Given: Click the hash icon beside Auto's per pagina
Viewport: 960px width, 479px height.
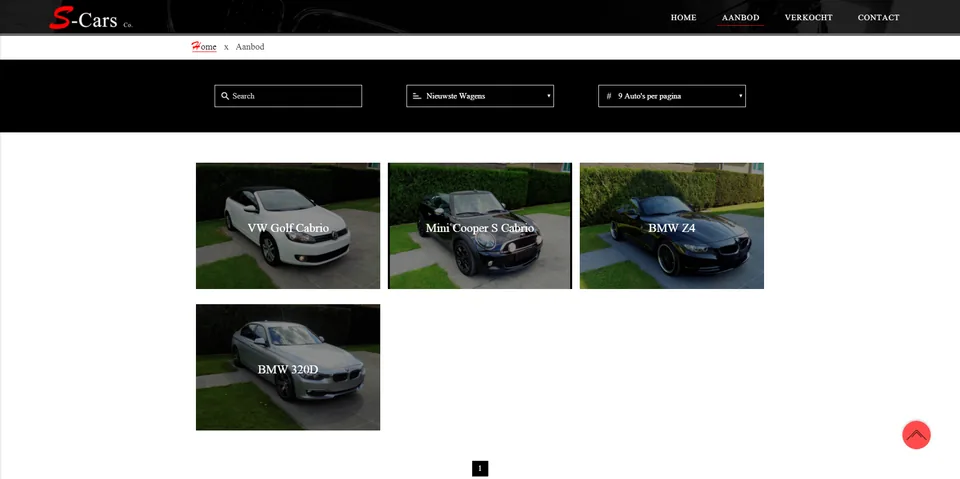Looking at the screenshot, I should [609, 96].
